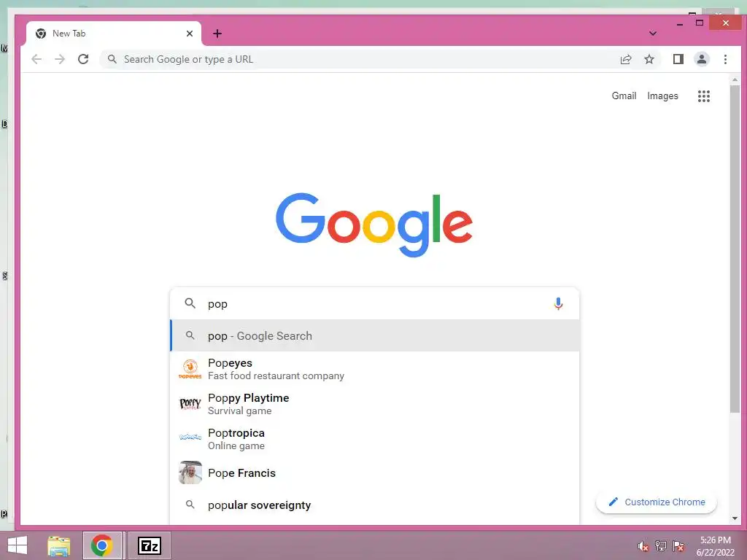Screen dimensions: 747x560
Task: Choose the Poppy Playtime suggestion
Action: pyautogui.click(x=374, y=404)
